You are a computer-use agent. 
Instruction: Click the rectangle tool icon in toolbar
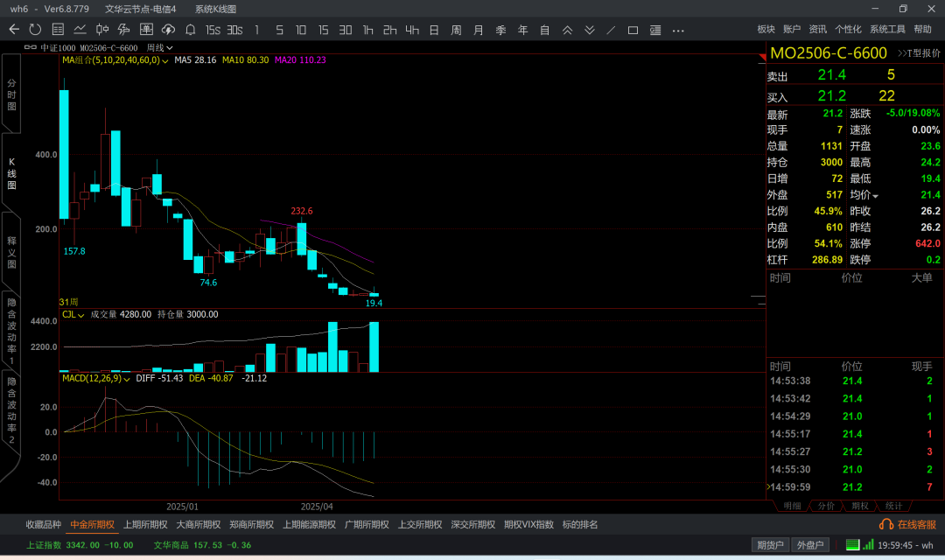(633, 30)
